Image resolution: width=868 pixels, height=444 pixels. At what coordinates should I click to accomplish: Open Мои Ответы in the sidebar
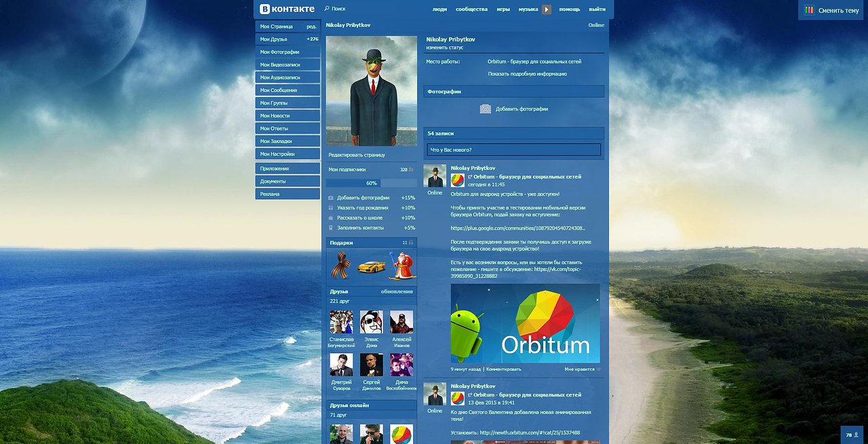click(x=288, y=128)
